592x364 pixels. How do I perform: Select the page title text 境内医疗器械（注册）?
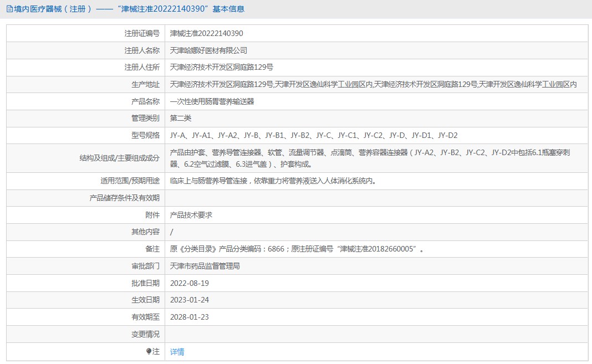[x=53, y=9]
